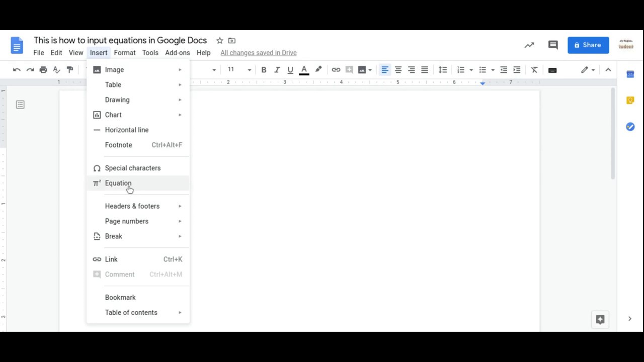Choose Footnote in the Insert menu
The height and width of the screenshot is (362, 644).
tap(138, 145)
